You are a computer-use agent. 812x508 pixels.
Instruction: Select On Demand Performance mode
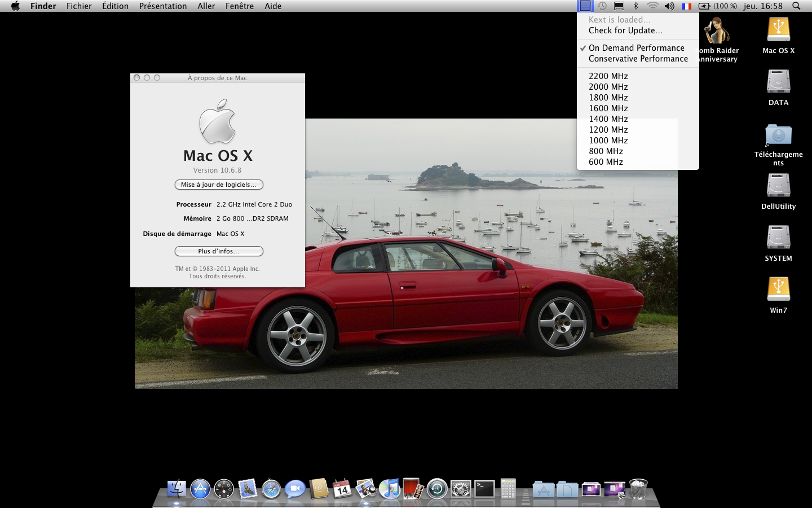coord(636,48)
